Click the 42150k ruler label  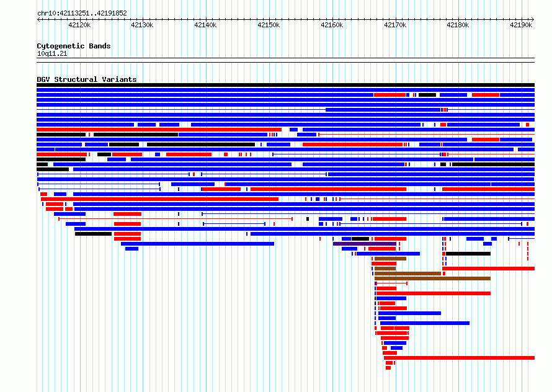point(269,25)
